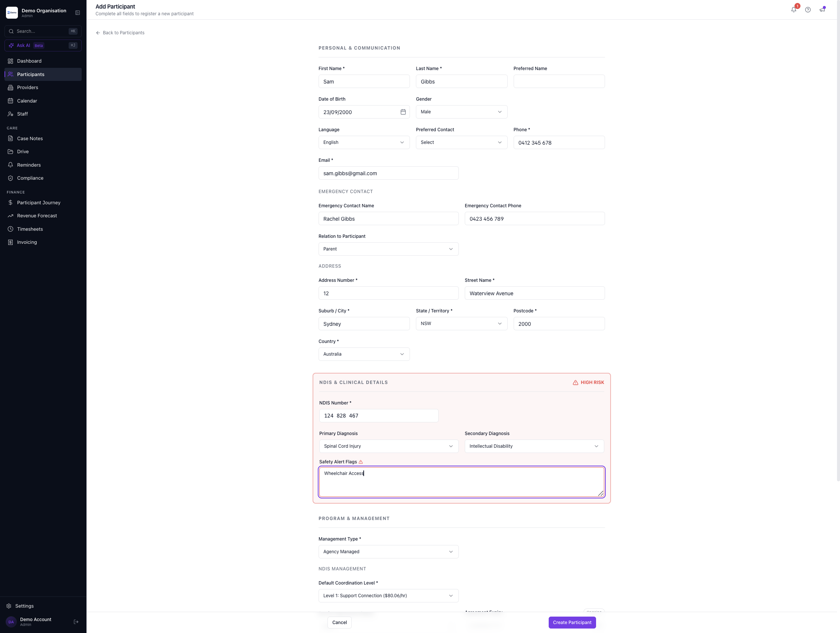The height and width of the screenshot is (633, 840).
Task: Click the log out icon
Action: click(76, 621)
